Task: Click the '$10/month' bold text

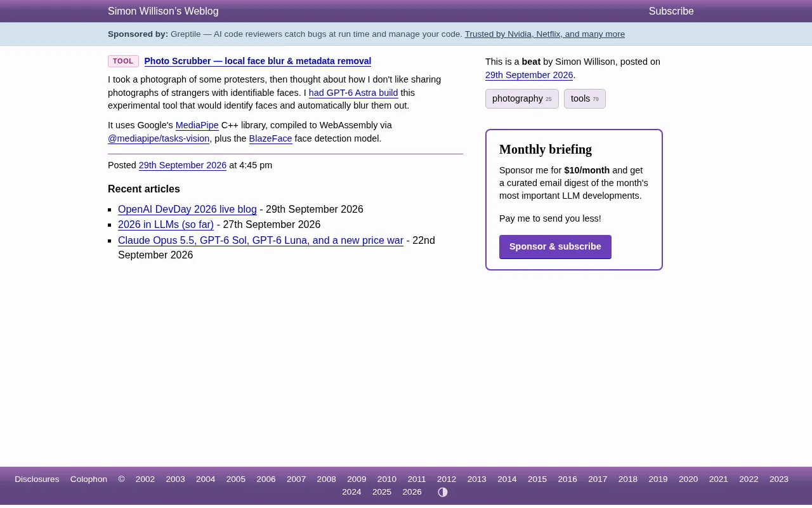Action: click(x=587, y=170)
